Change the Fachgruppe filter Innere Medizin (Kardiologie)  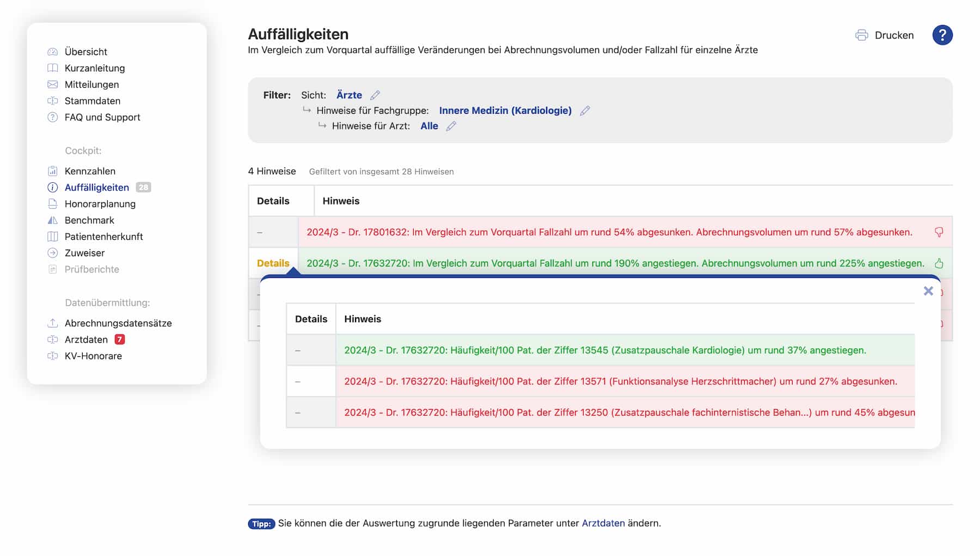point(505,111)
